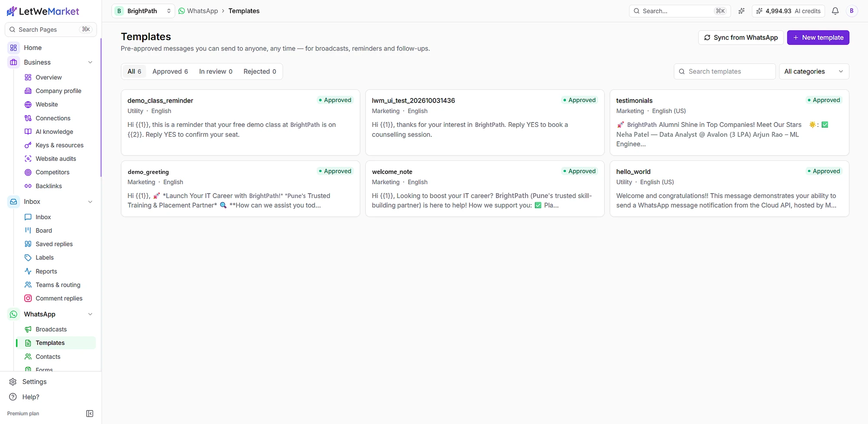The image size is (868, 424).
Task: Open the testimonials template card
Action: pyautogui.click(x=729, y=123)
